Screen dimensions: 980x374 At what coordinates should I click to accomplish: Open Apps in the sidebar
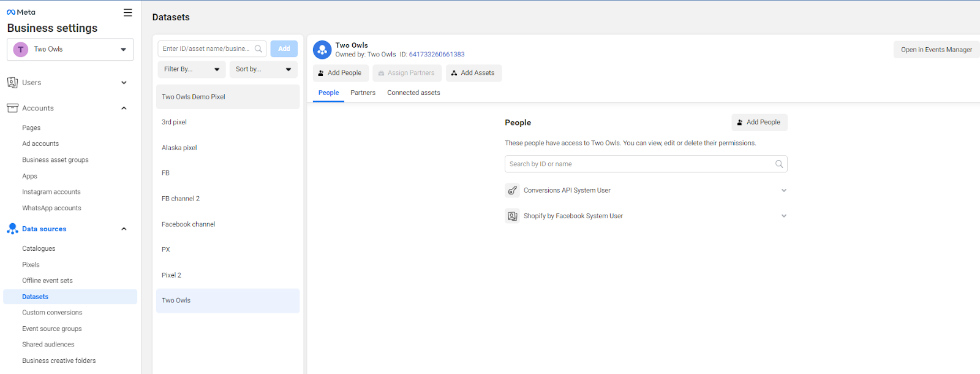[x=29, y=177]
